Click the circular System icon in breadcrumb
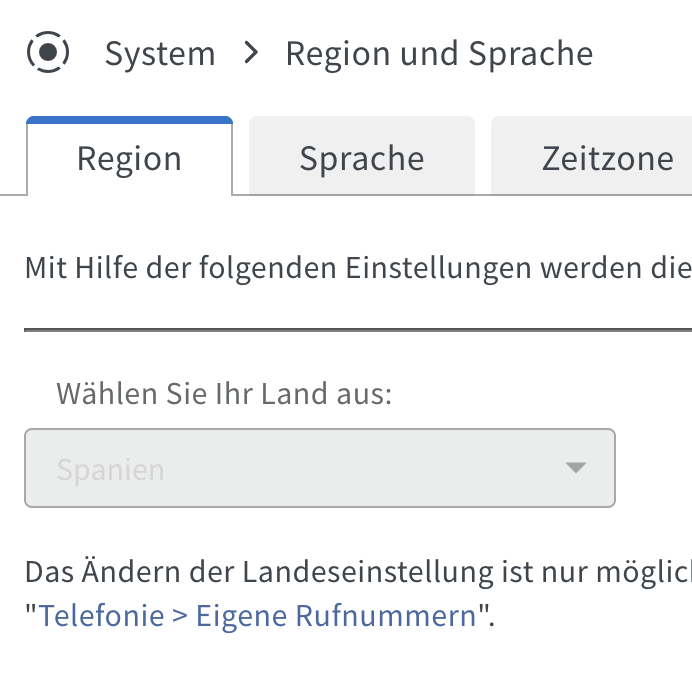The image size is (692, 674). [48, 52]
